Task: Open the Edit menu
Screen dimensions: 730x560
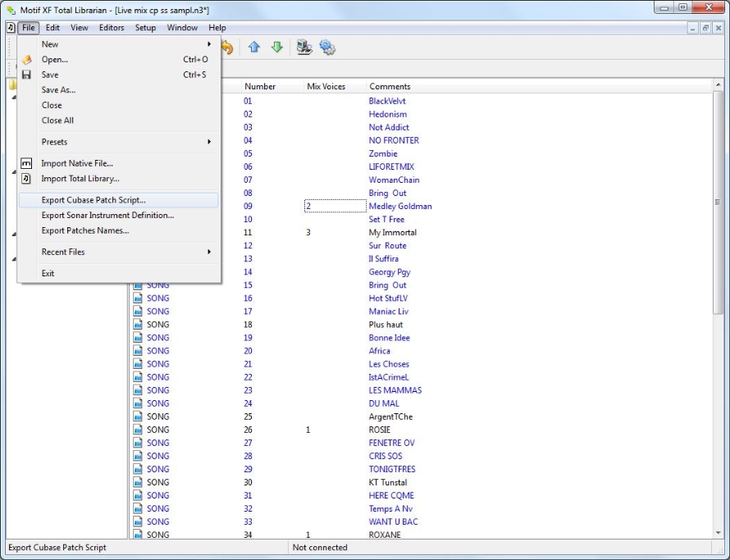Action: coord(52,28)
